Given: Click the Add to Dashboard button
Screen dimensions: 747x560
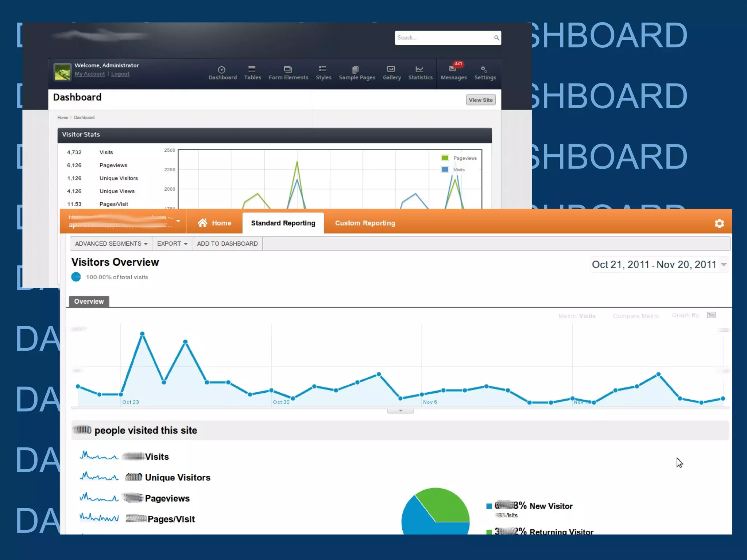Looking at the screenshot, I should (227, 244).
